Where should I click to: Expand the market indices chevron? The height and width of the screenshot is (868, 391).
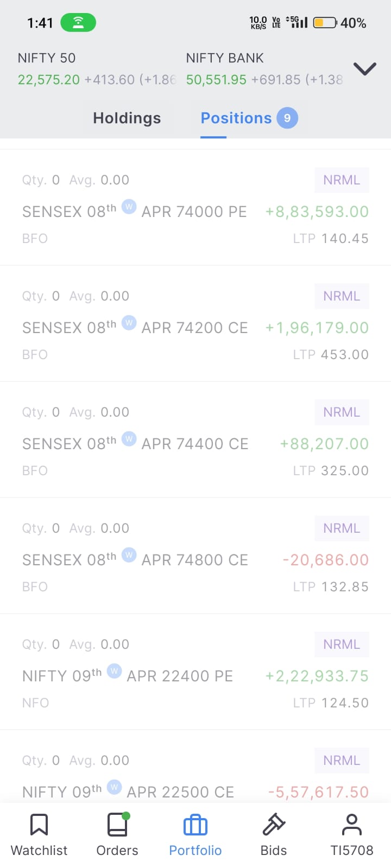[365, 69]
